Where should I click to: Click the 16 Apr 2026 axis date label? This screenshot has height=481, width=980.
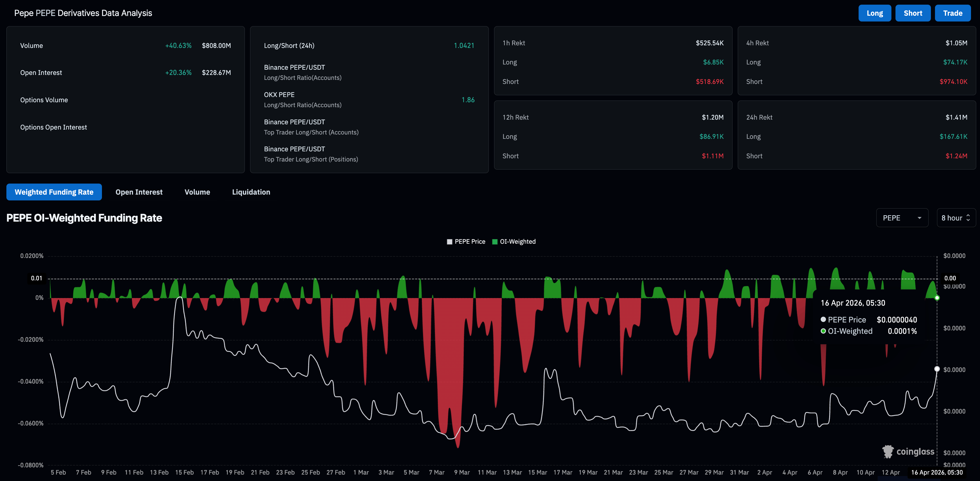click(937, 472)
